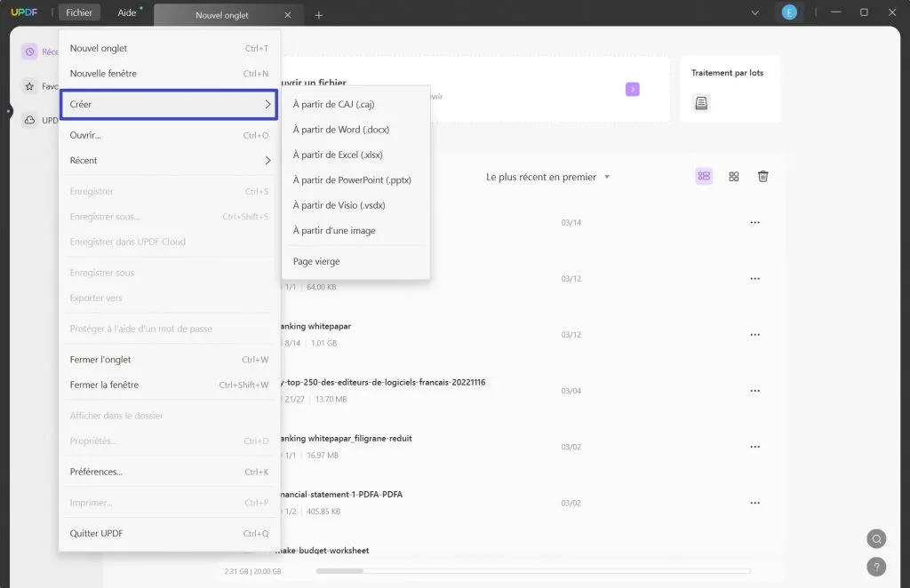Screen dimensions: 910x588
Task: Open the trash icon above the file list
Action: point(762,177)
